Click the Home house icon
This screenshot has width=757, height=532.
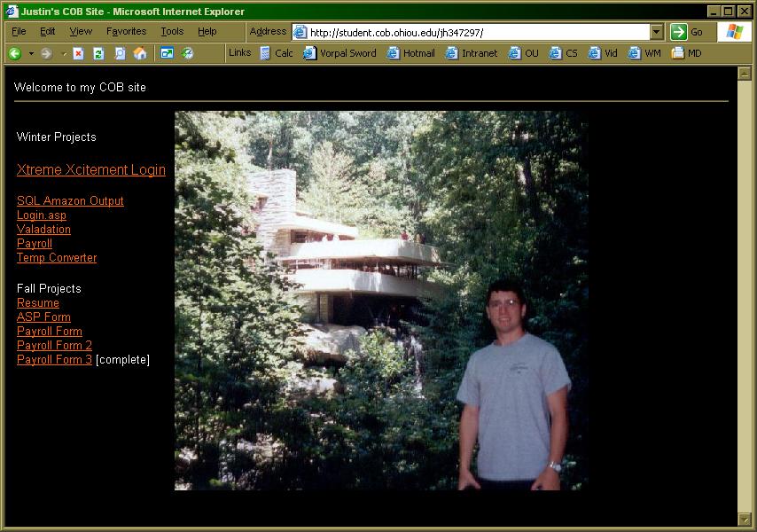(x=140, y=53)
